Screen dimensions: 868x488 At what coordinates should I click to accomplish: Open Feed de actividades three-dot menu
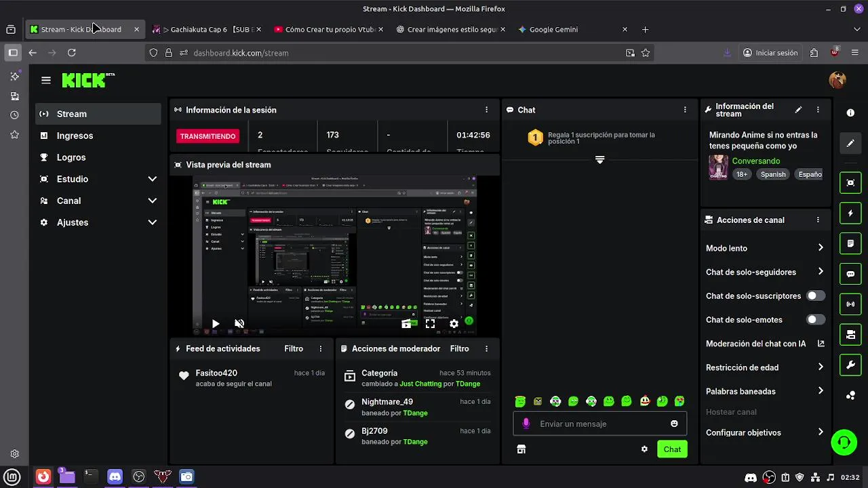click(321, 349)
